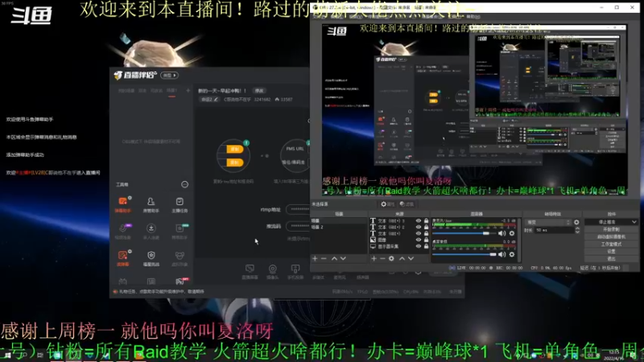Open the 主播任务 tool

pos(180,204)
